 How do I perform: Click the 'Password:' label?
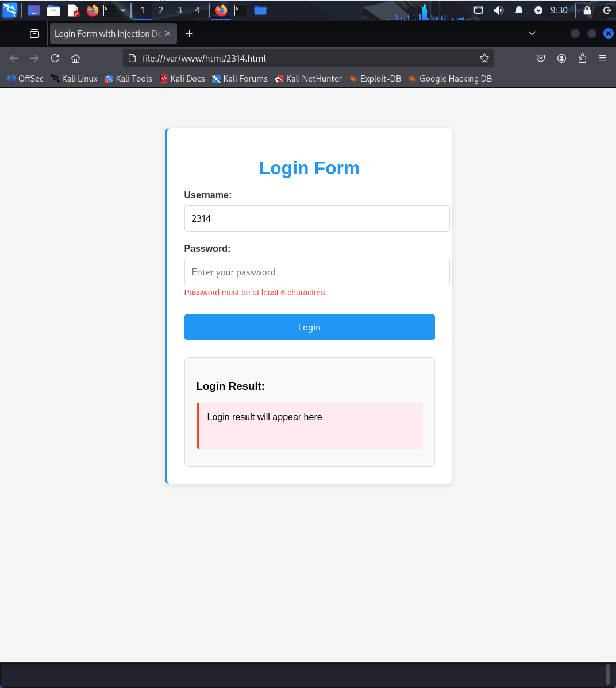[207, 249]
